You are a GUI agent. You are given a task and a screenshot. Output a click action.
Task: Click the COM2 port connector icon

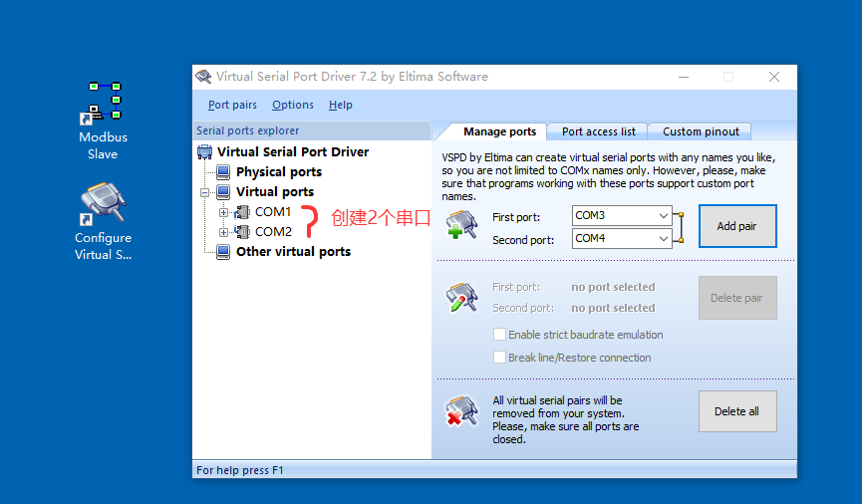[242, 232]
